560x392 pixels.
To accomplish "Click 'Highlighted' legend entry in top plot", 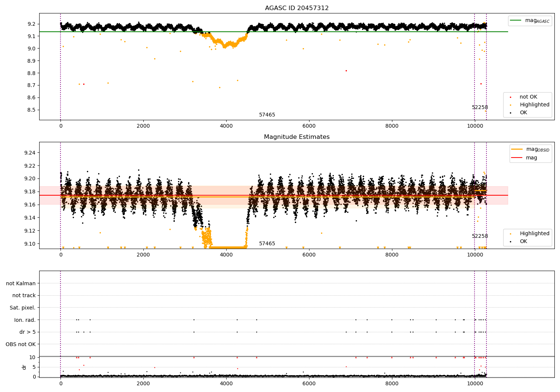I will [535, 105].
